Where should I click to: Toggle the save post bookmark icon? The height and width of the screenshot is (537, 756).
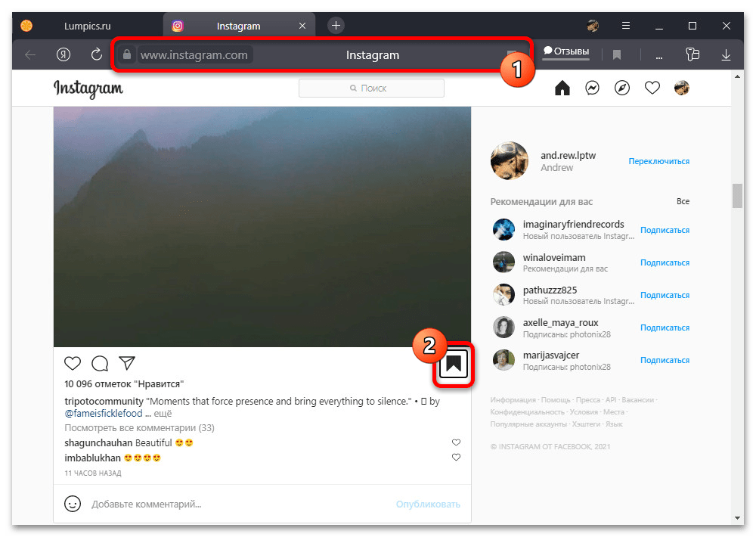point(454,365)
